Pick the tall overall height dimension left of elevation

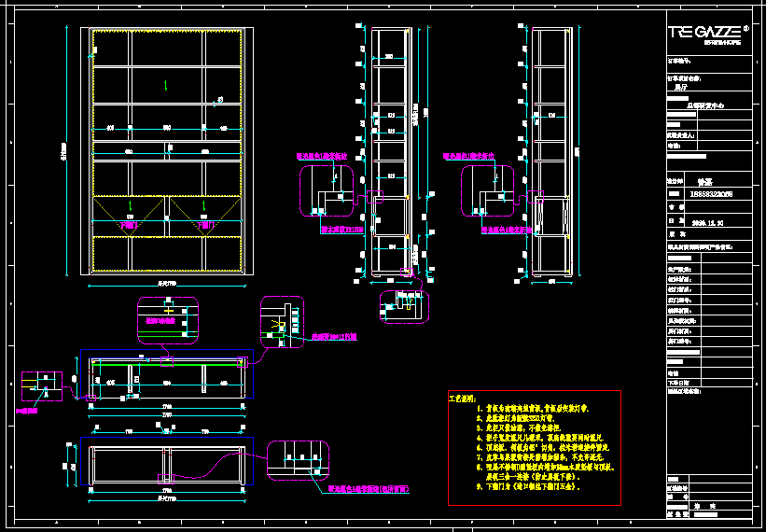(x=66, y=150)
